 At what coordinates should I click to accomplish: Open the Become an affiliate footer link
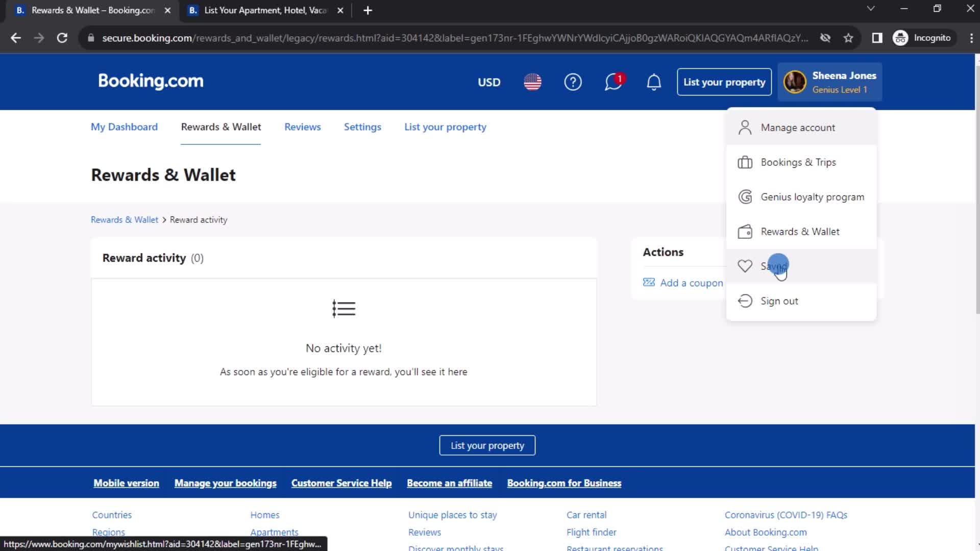(x=450, y=483)
